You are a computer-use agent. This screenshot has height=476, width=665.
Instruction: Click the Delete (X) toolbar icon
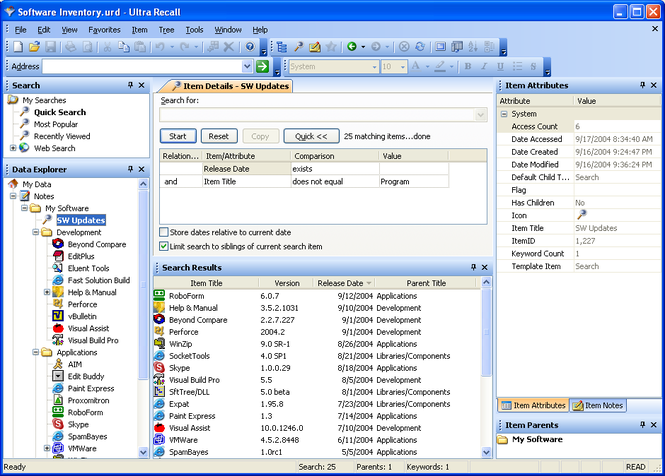coord(229,47)
